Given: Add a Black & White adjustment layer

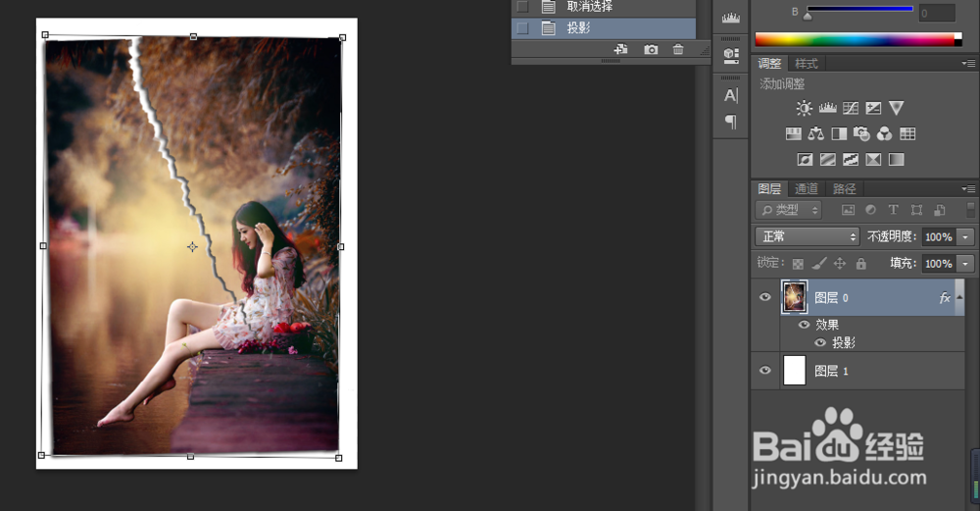Looking at the screenshot, I should pos(839,133).
